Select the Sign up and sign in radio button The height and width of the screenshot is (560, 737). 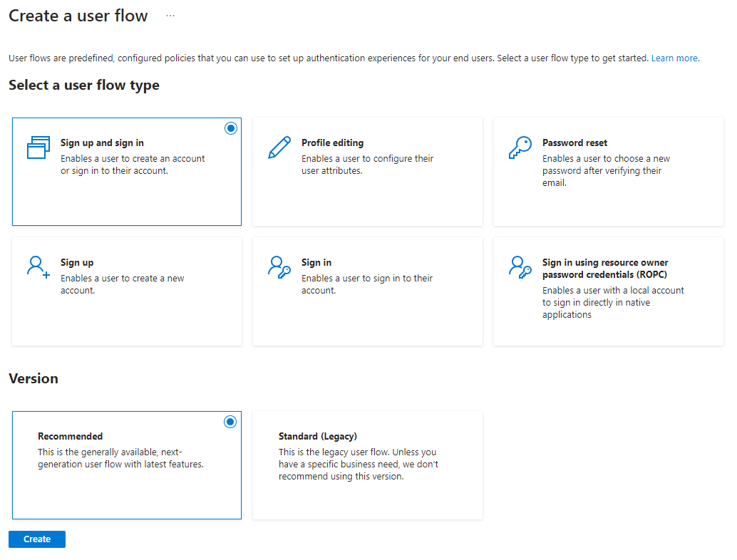231,128
